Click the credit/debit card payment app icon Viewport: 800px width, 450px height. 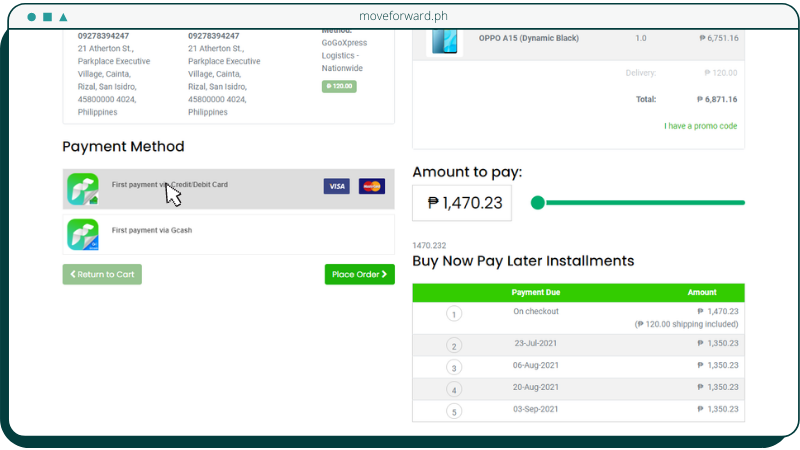(83, 189)
